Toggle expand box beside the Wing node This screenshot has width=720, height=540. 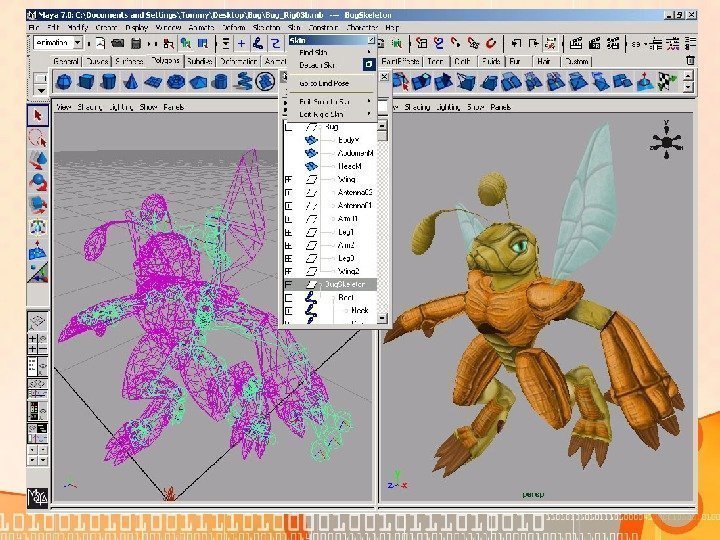tap(288, 180)
